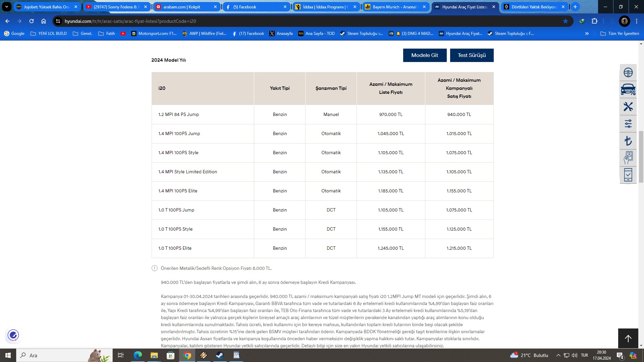Image resolution: width=644 pixels, height=362 pixels.
Task: Open the lira price sidebar icon
Action: (x=628, y=141)
